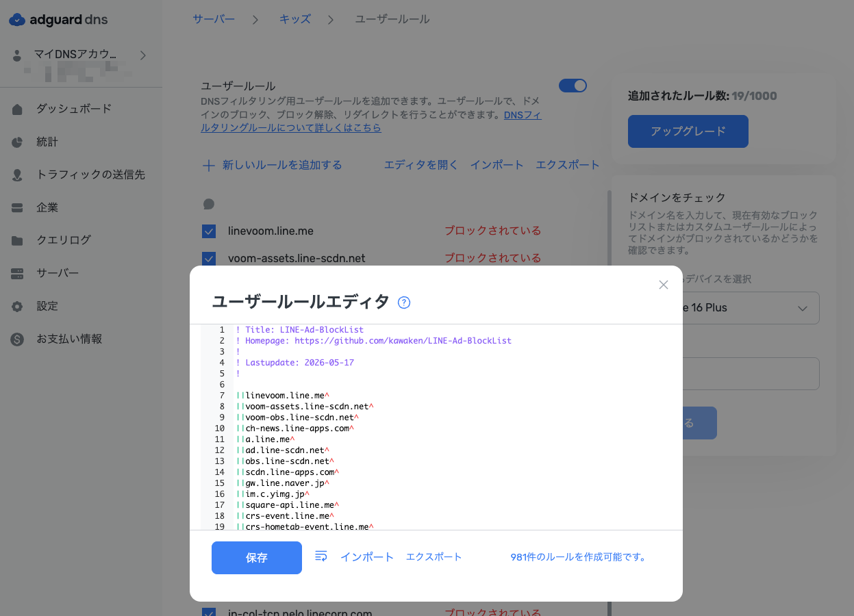854x616 pixels.
Task: Click editor line ||crs-event.line.me^
Action: click(x=286, y=516)
